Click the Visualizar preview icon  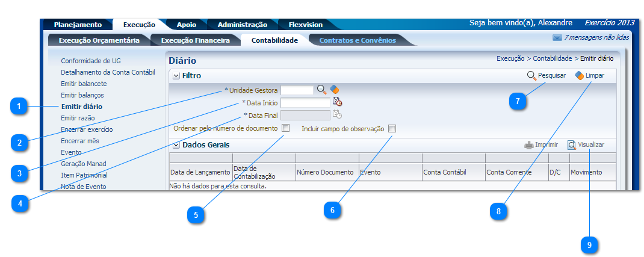(572, 145)
